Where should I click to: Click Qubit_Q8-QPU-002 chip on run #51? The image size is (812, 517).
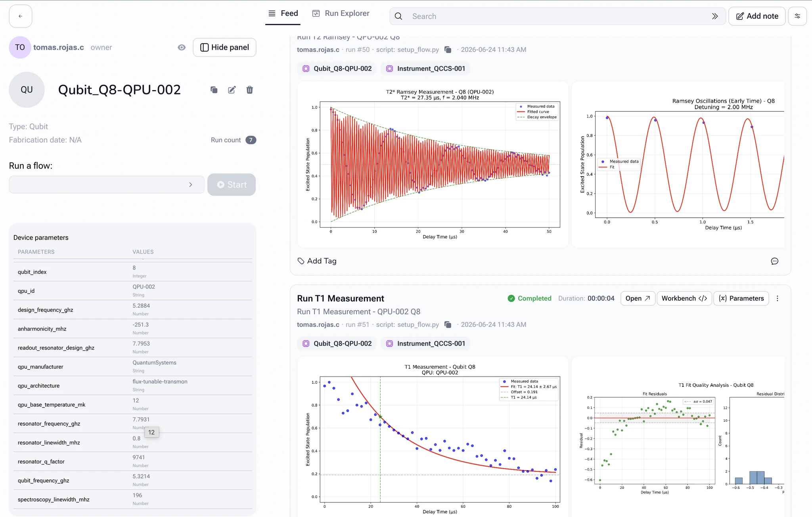pos(337,344)
